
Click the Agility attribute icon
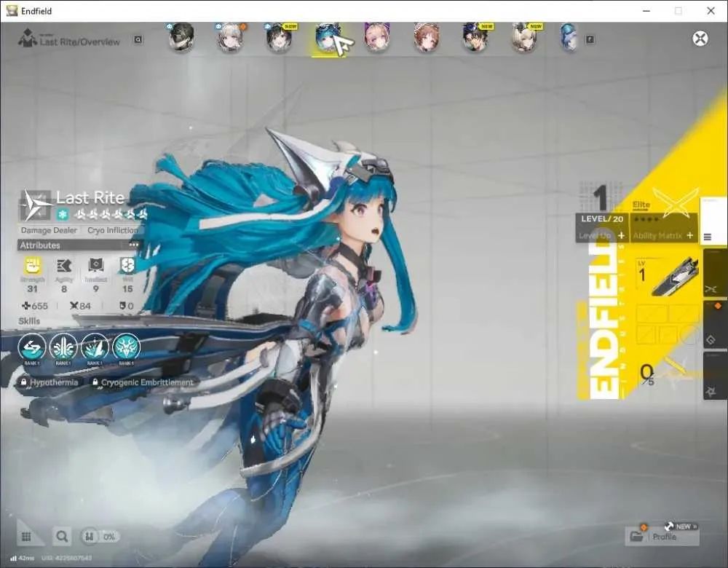pyautogui.click(x=64, y=266)
